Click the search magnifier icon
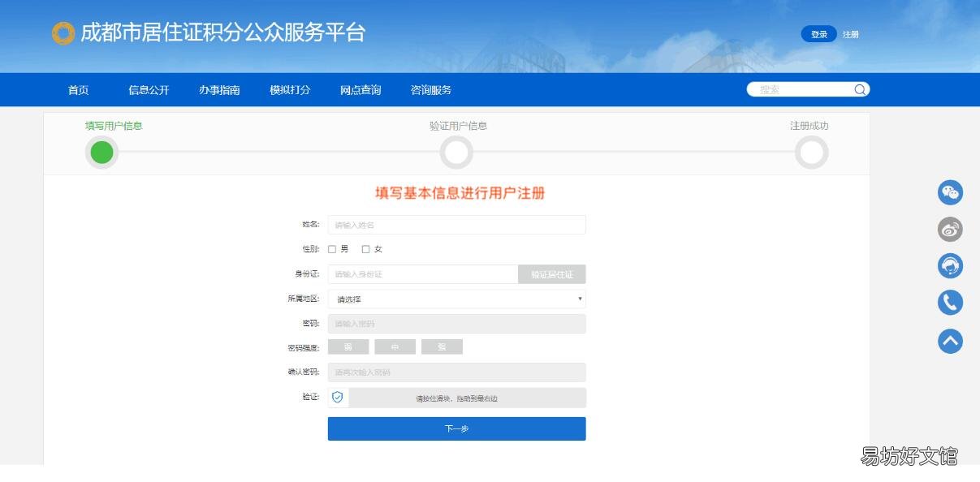This screenshot has width=980, height=482. 860,89
